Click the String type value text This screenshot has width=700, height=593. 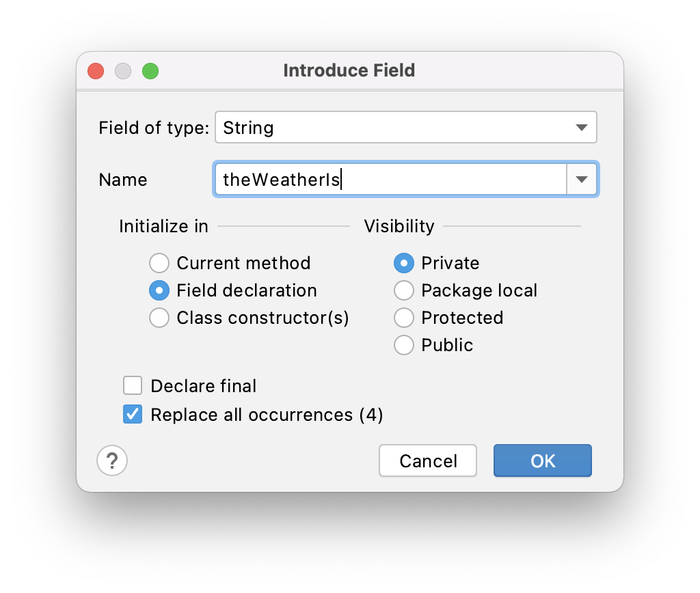249,128
